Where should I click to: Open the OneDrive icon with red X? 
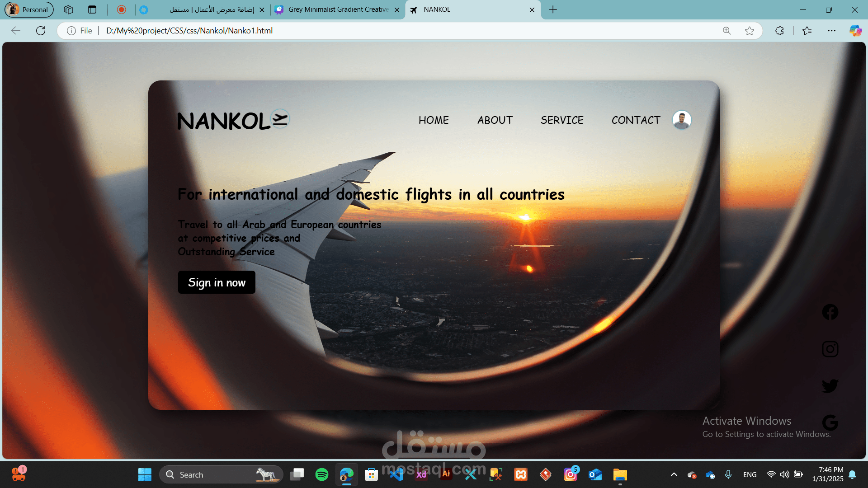pos(692,475)
